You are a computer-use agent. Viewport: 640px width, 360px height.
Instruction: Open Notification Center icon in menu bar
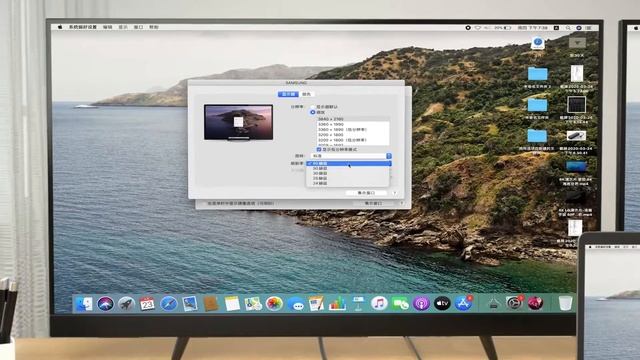point(588,28)
